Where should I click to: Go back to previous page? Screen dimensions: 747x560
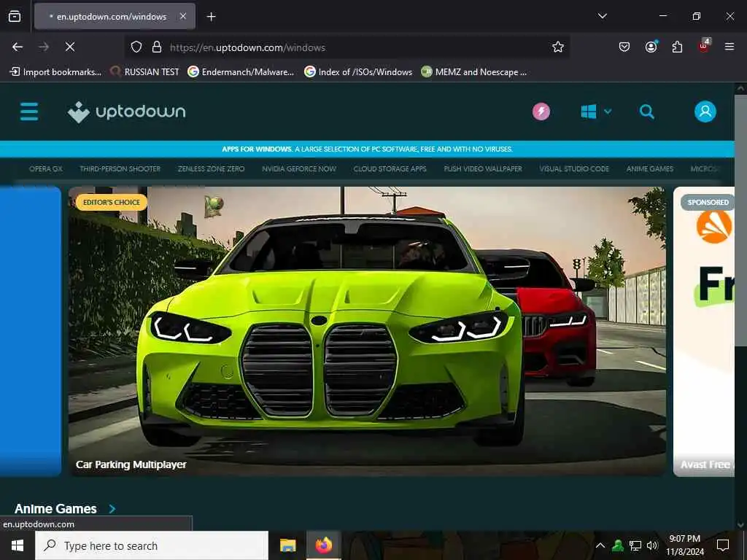[18, 47]
